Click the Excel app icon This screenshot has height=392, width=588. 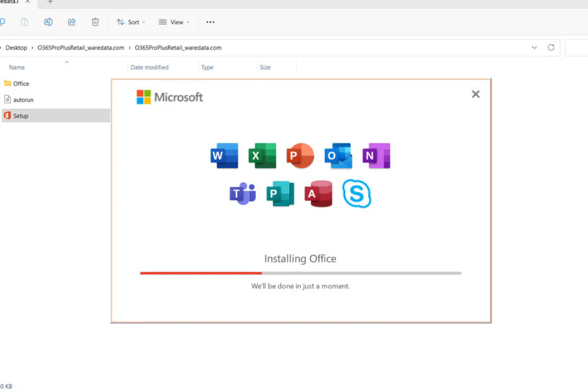point(262,156)
